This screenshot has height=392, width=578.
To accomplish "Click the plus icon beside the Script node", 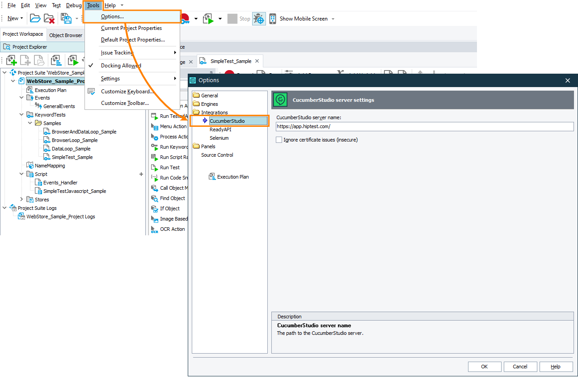I will pos(141,174).
